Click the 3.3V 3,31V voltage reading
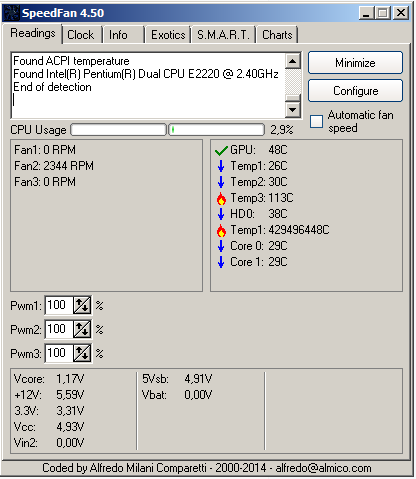This screenshot has width=416, height=479. (x=49, y=411)
